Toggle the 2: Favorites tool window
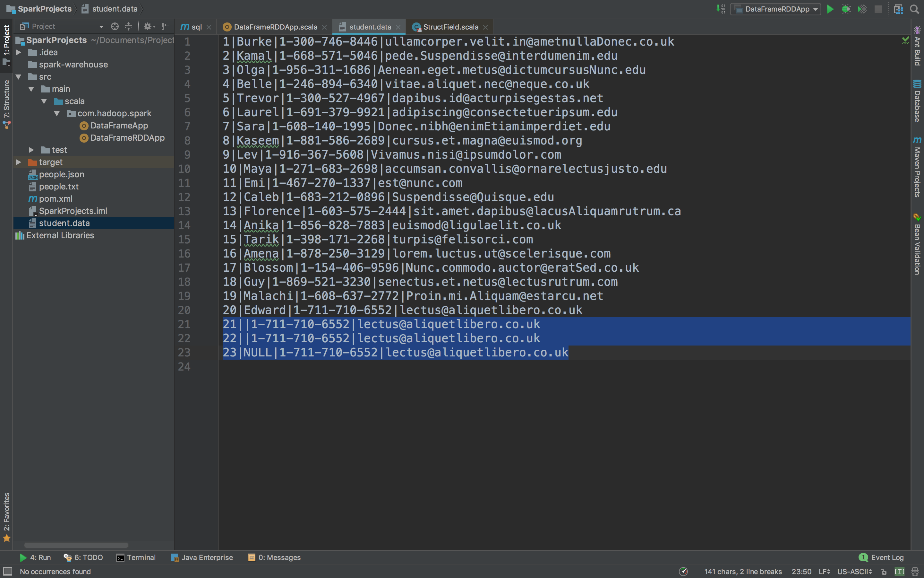Viewport: 924px width, 578px height. click(6, 517)
